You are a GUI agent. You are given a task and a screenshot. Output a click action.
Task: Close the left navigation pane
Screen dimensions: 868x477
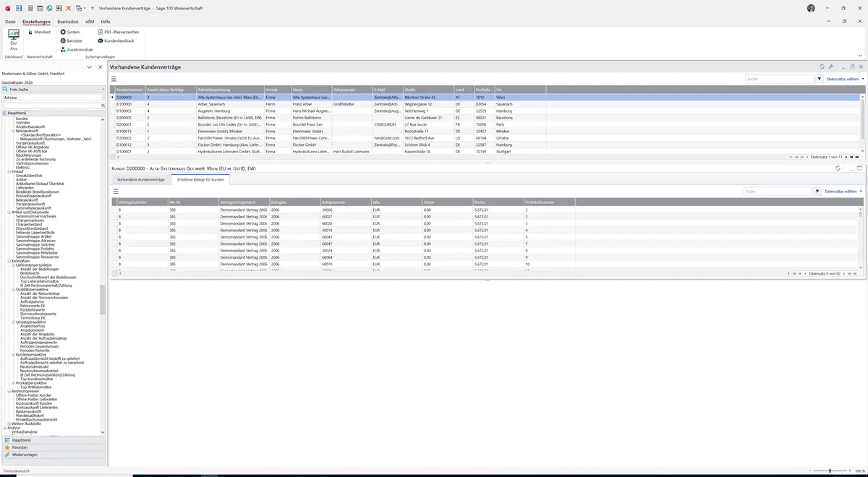[100, 66]
